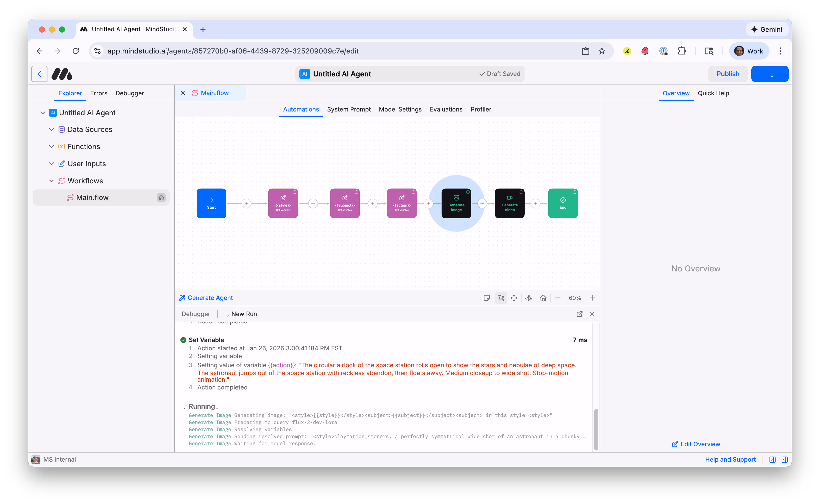This screenshot has width=820, height=504.
Task: Click the collapse toggle on the End node
Action: (574, 192)
